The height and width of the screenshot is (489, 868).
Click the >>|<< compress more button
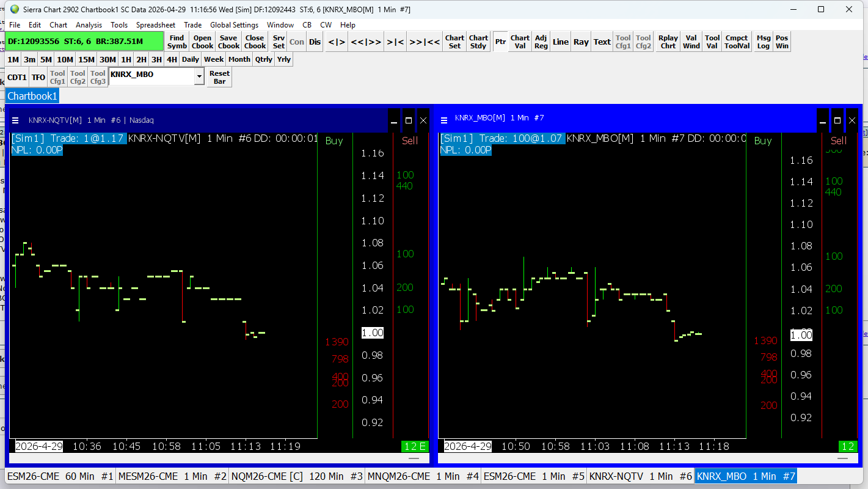tap(425, 42)
